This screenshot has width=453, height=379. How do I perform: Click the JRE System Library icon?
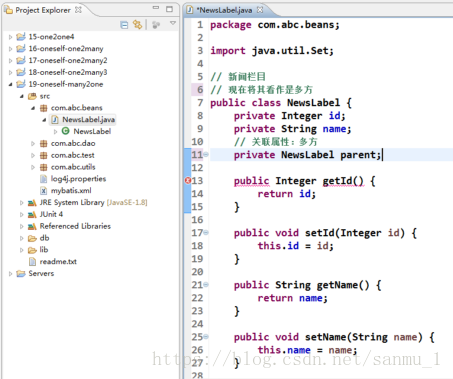coord(32,203)
